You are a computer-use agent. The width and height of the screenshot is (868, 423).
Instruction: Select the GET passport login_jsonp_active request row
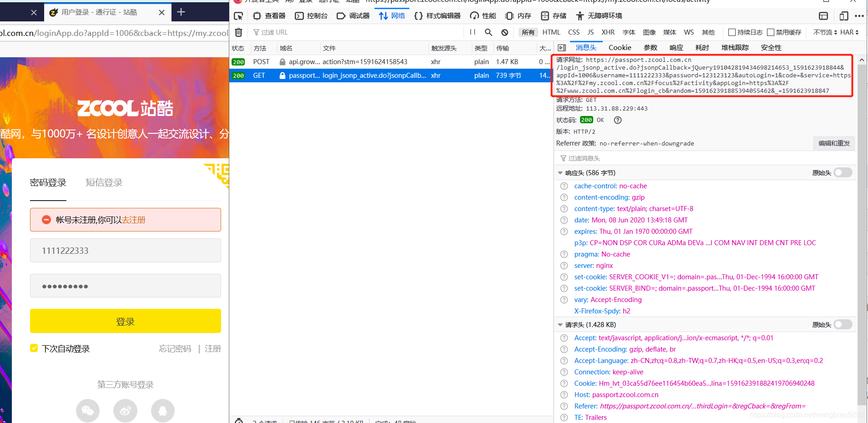tap(391, 76)
